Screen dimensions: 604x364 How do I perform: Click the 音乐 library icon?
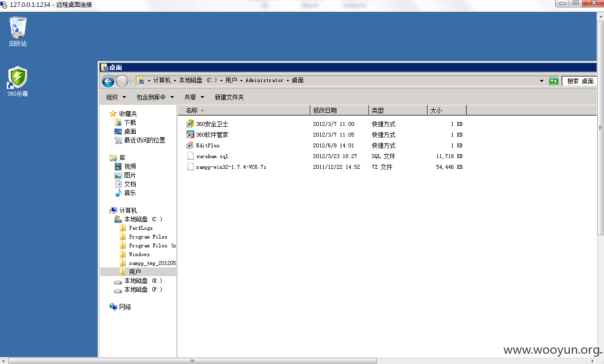pyautogui.click(x=118, y=193)
